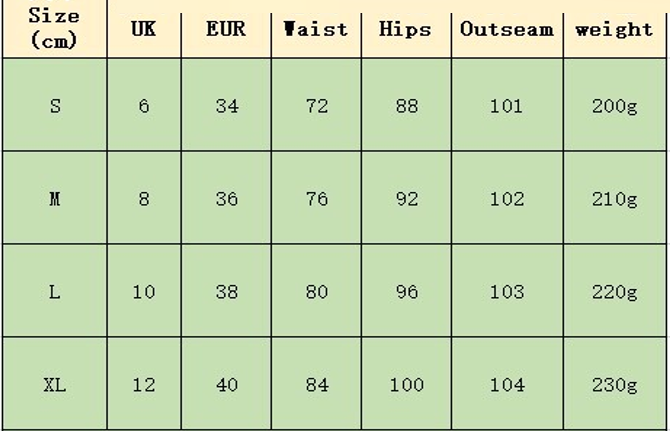Click the Hips column header
The height and width of the screenshot is (431, 670).
(x=406, y=29)
